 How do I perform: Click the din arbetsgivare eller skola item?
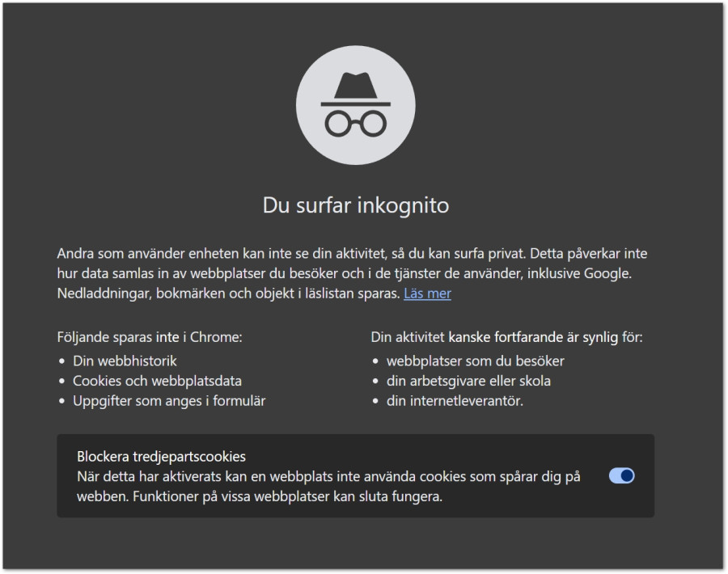tap(468, 381)
